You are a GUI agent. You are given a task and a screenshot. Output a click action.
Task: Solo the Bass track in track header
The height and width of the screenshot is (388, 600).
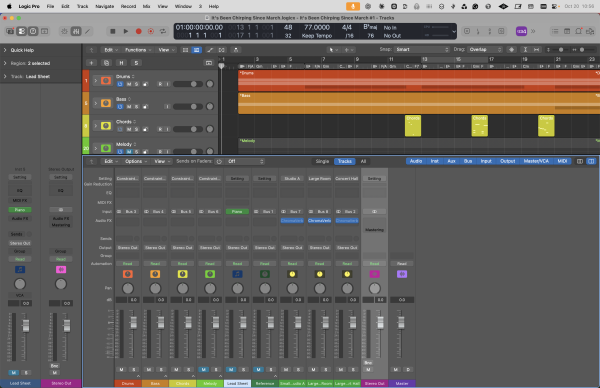pos(136,107)
